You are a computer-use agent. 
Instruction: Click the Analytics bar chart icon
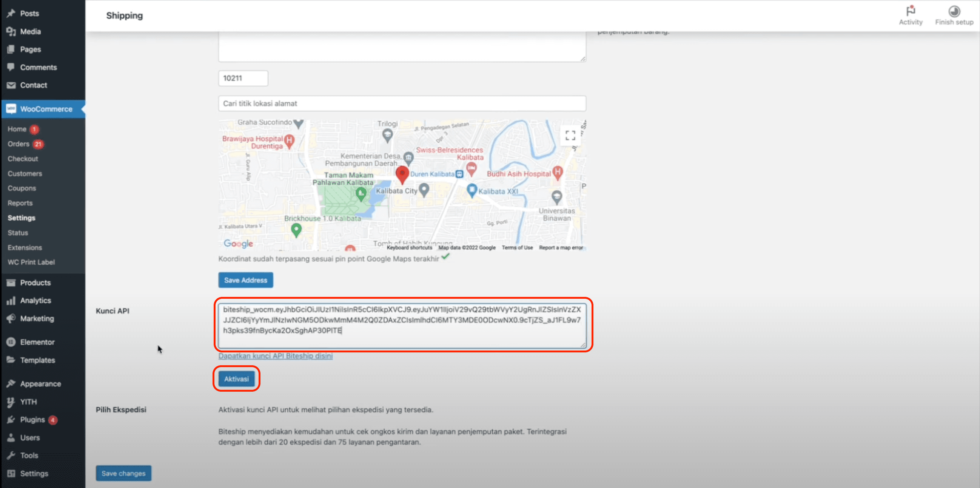tap(11, 300)
